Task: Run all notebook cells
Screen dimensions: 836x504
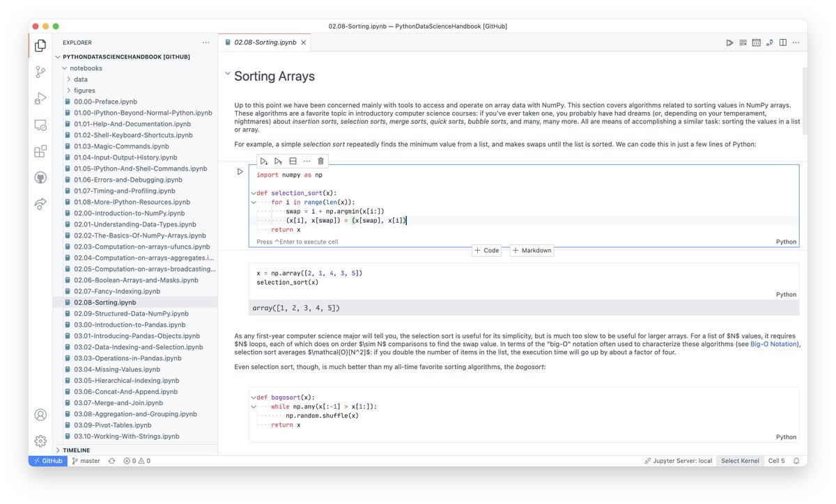Action: point(730,42)
